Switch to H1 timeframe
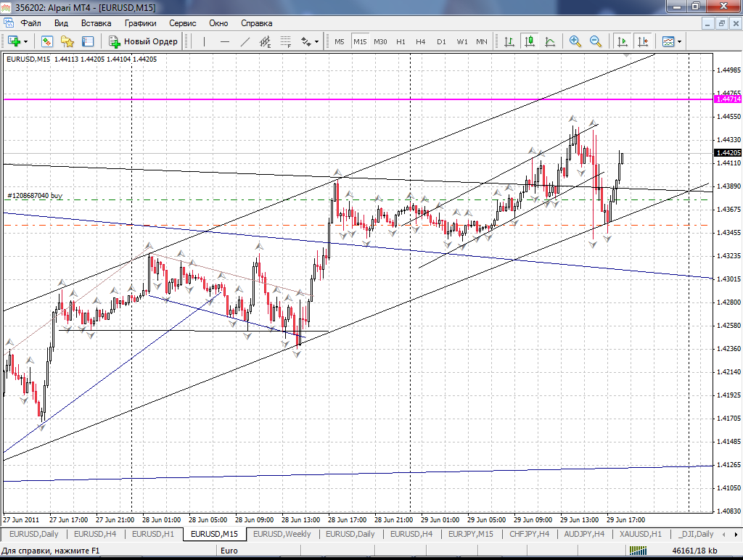 coord(401,41)
